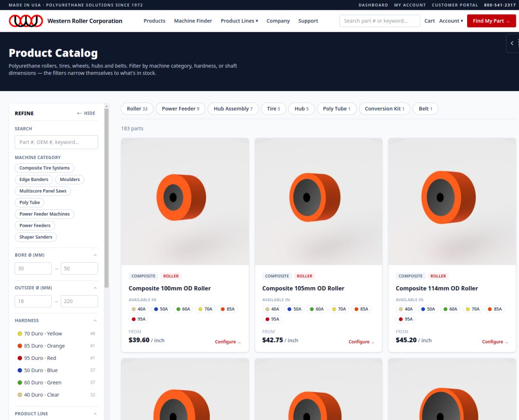Toggle Power Feeder Machines category
The image size is (519, 420).
(x=45, y=214)
